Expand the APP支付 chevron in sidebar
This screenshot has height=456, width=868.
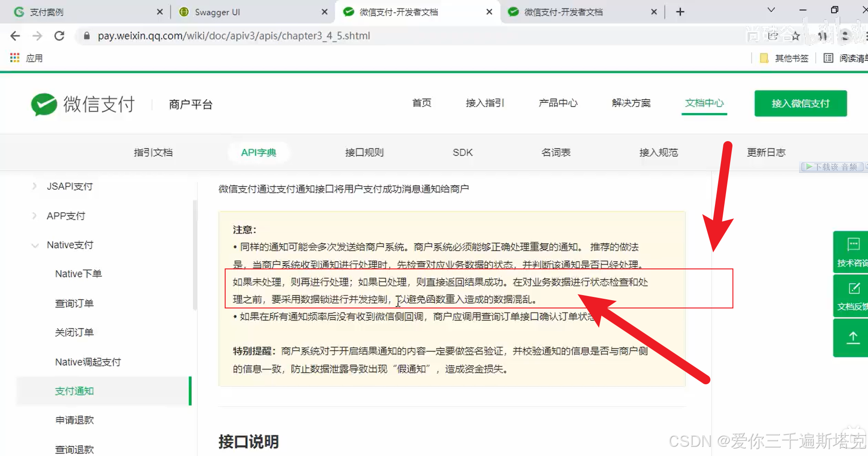point(34,216)
